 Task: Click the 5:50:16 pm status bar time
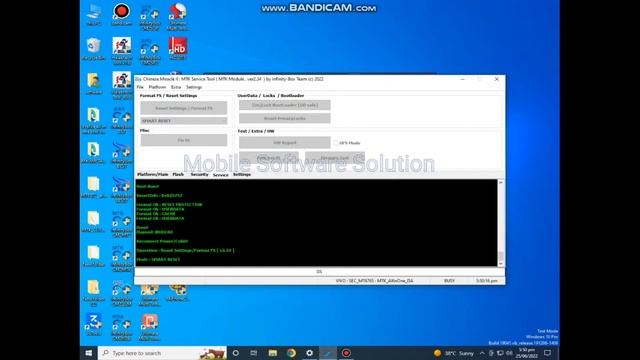pos(487,281)
